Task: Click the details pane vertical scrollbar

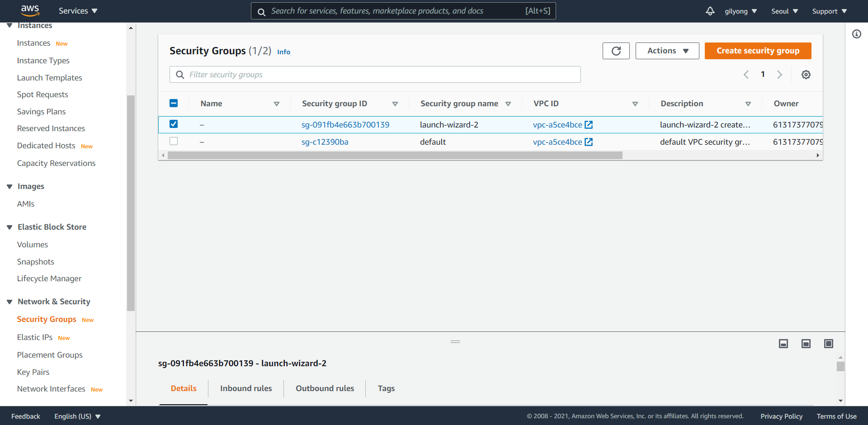Action: (840, 366)
